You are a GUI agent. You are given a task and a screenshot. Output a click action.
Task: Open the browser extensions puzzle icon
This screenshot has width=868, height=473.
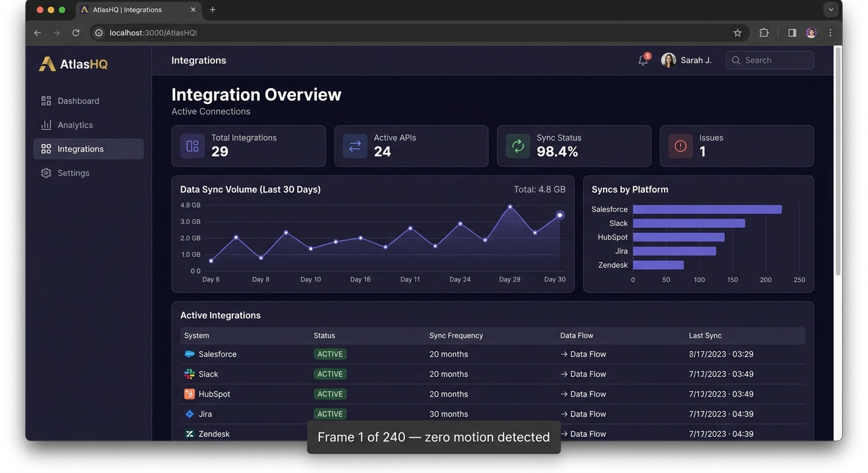click(764, 33)
